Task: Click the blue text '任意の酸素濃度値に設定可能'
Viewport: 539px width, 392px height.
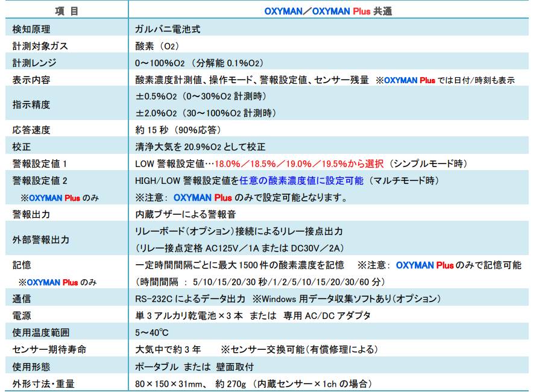Action: pyautogui.click(x=301, y=180)
